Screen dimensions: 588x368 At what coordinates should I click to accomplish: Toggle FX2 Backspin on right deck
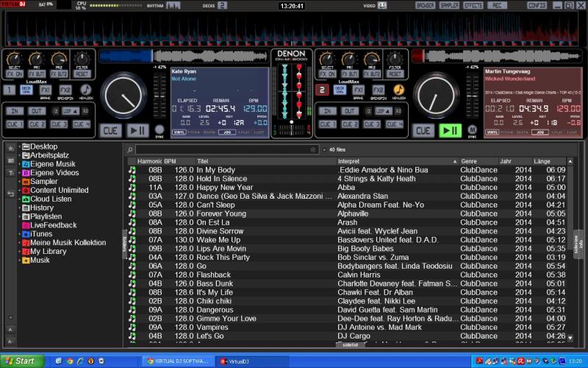pyautogui.click(x=378, y=90)
